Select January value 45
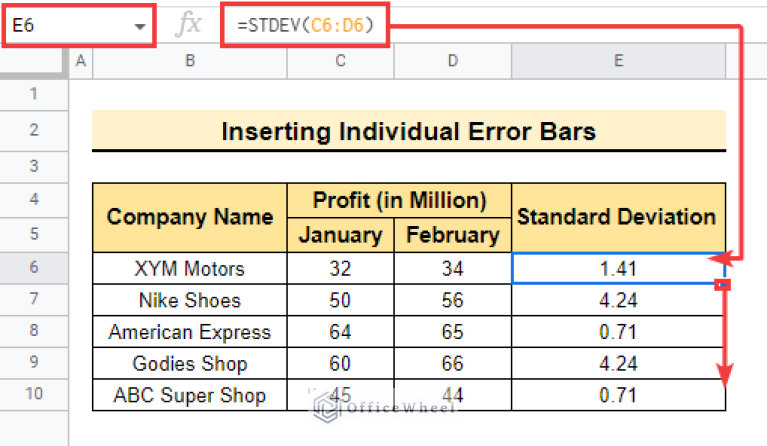The image size is (767, 446). [x=340, y=395]
